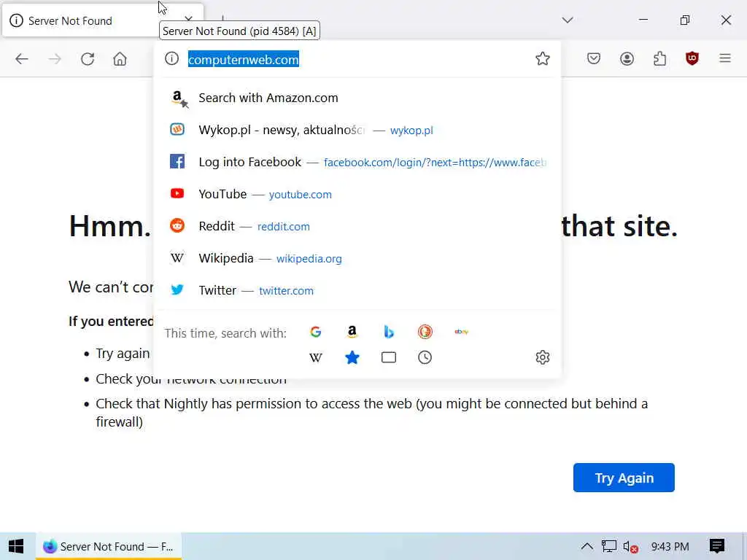Save page to Pocket

(x=594, y=58)
